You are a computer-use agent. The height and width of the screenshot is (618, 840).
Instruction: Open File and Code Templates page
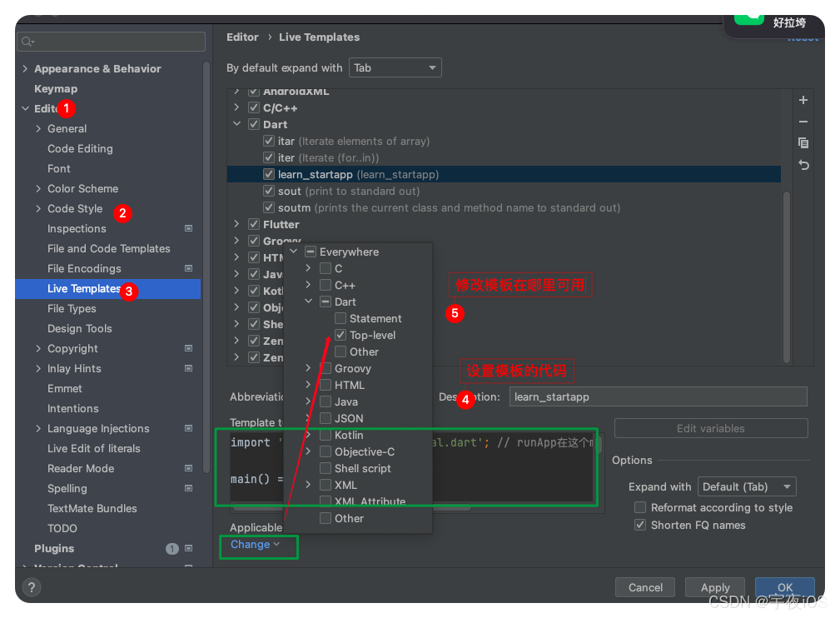click(x=109, y=249)
